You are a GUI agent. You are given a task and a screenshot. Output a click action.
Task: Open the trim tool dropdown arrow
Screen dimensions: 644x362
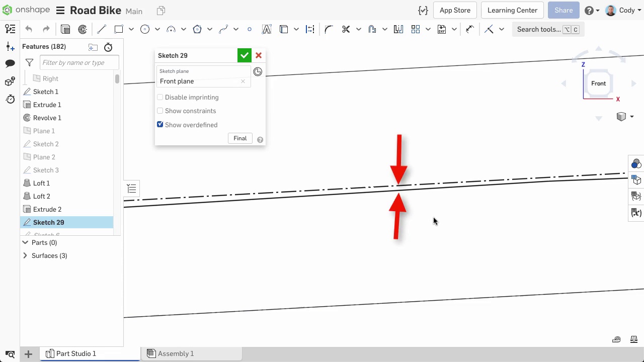tap(358, 30)
